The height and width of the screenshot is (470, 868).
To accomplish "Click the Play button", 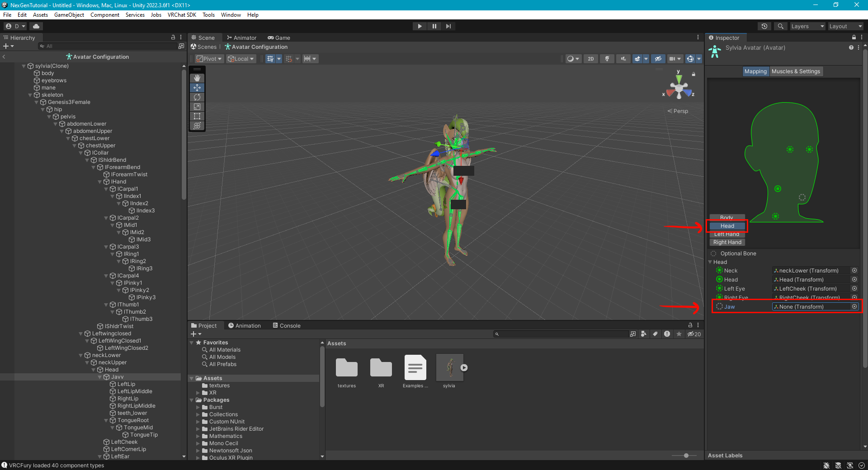I will 420,26.
